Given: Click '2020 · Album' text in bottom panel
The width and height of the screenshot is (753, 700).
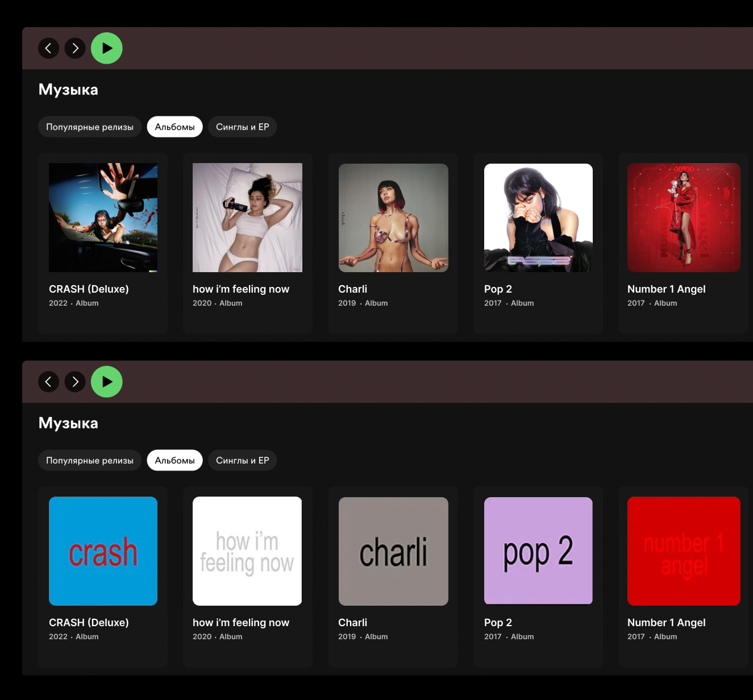Looking at the screenshot, I should click(218, 637).
